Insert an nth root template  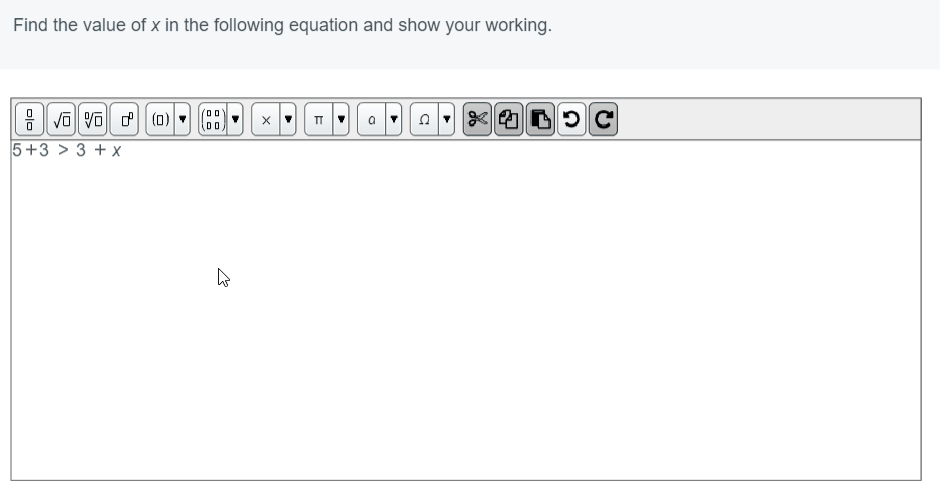click(x=93, y=119)
